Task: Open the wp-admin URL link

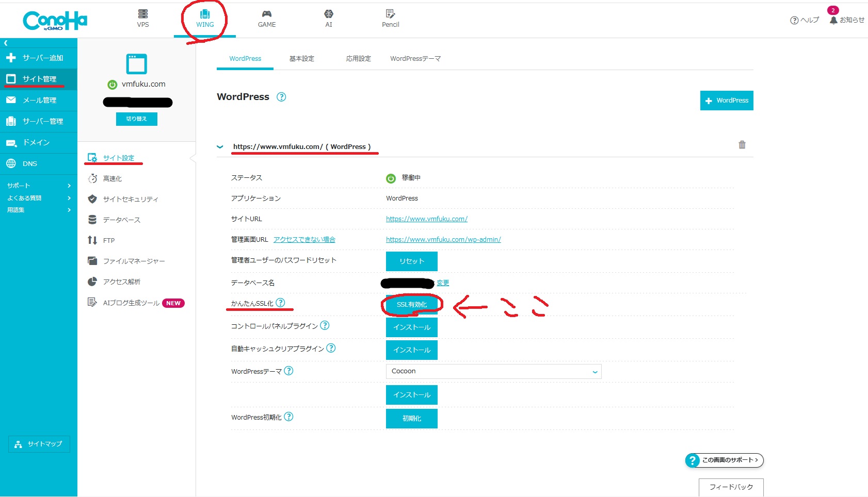Action: (x=443, y=240)
